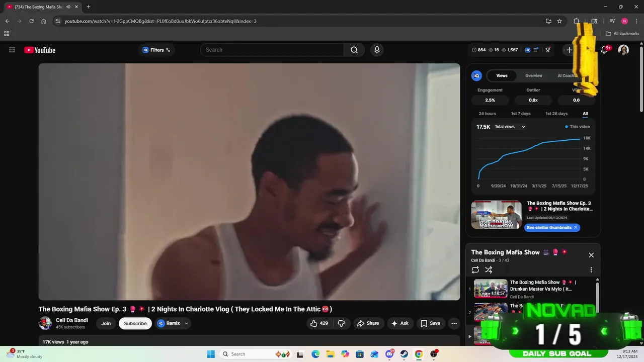
Task: Click the Outlier 0.6x value
Action: coord(533,100)
